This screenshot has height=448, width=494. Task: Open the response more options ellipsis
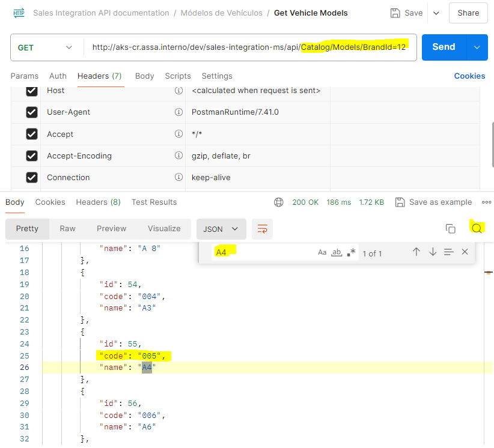pos(486,202)
